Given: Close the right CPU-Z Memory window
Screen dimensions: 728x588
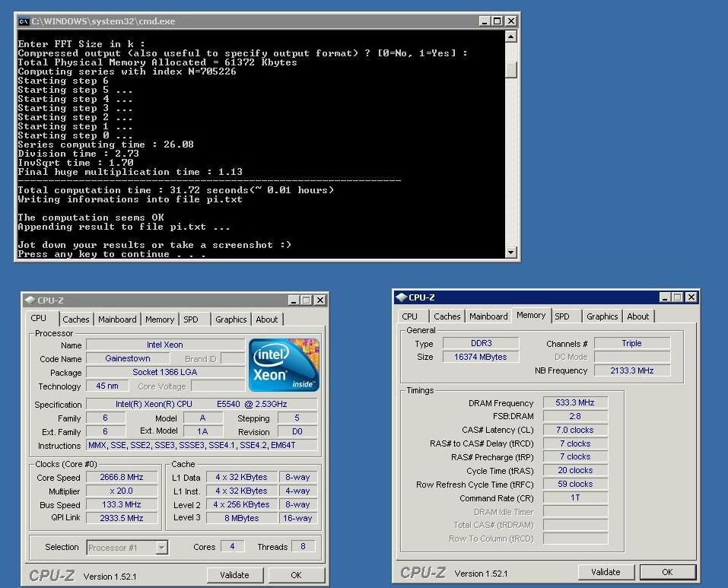Looking at the screenshot, I should tap(691, 297).
